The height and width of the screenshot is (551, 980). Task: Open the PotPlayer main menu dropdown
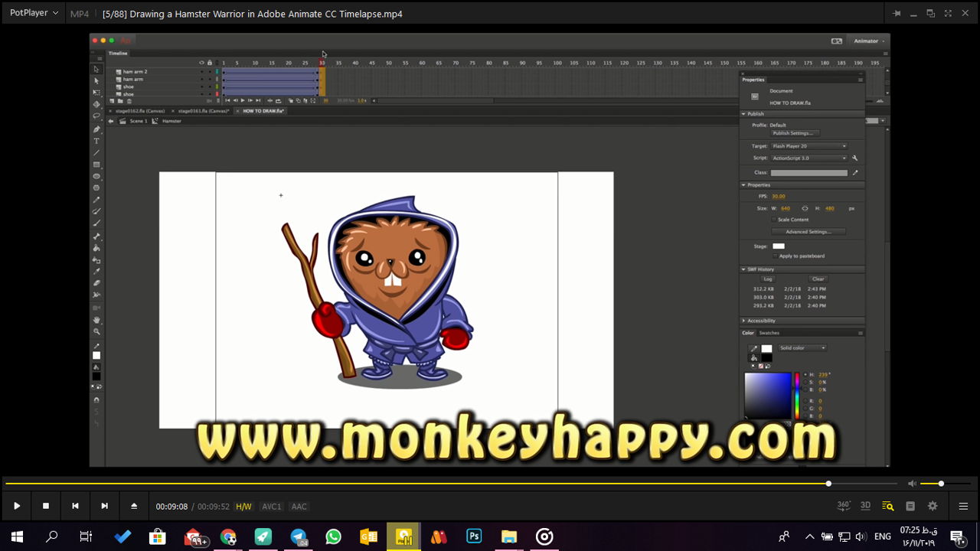click(x=34, y=13)
